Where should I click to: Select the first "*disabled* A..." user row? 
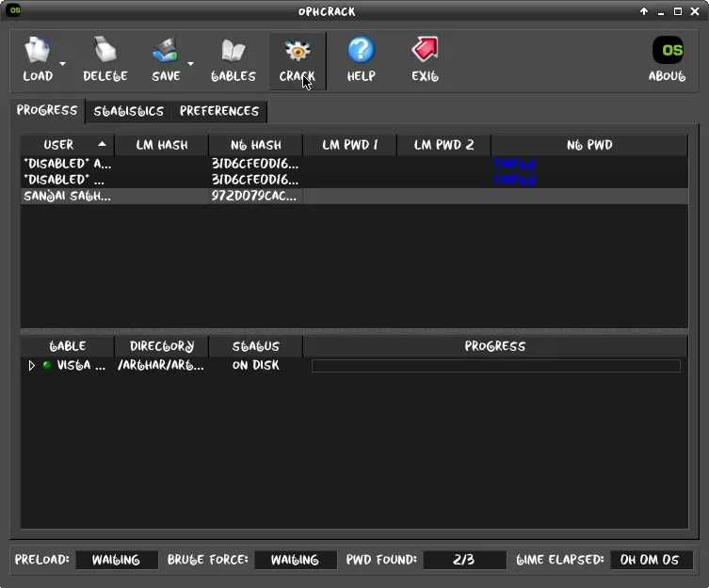click(354, 164)
